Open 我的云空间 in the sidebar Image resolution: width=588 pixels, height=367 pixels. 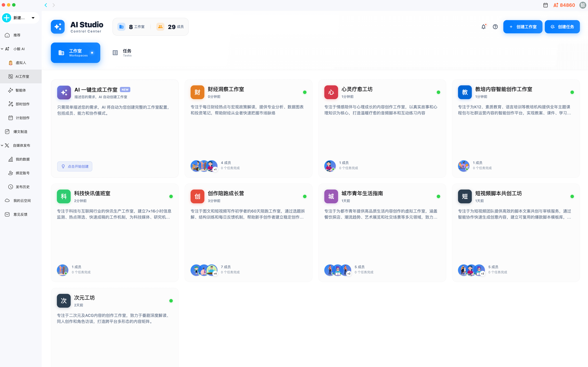pos(22,200)
